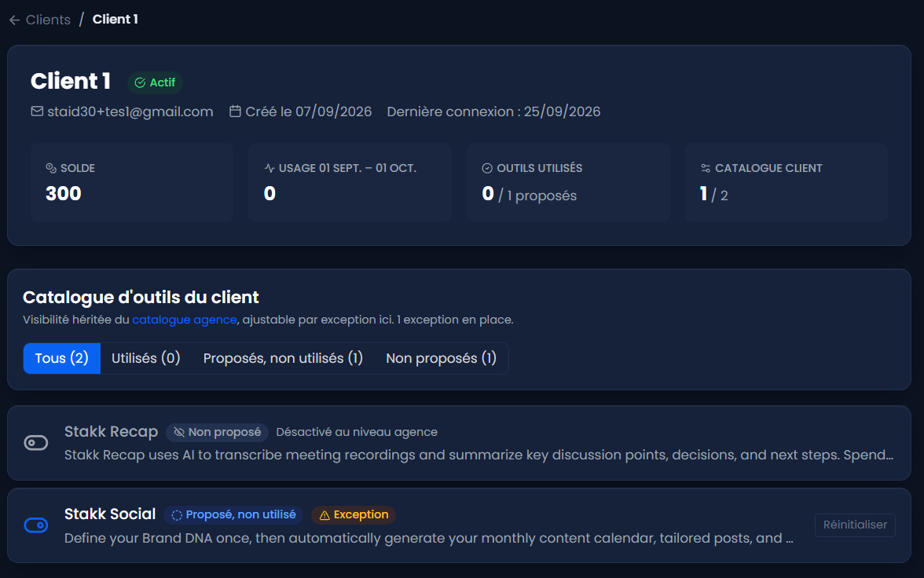Click Dernière connexion : 25/09/2026 text
This screenshot has height=578, width=924.
[493, 112]
